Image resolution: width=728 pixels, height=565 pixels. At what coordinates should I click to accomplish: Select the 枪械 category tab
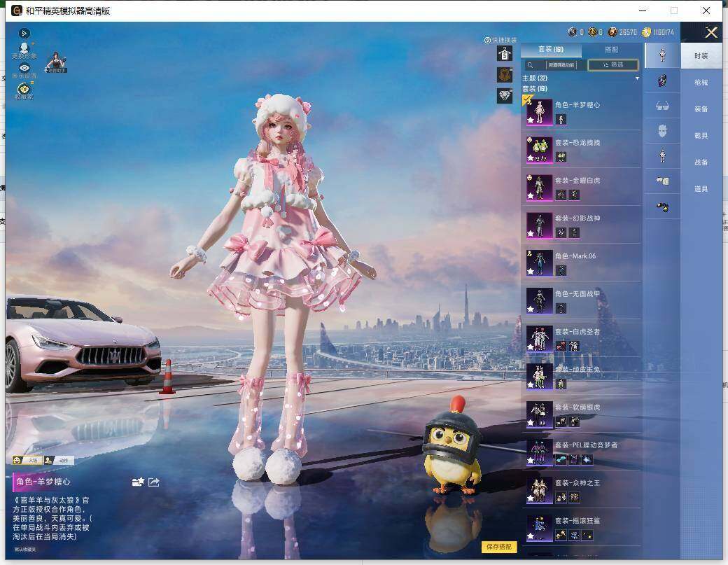tap(701, 83)
